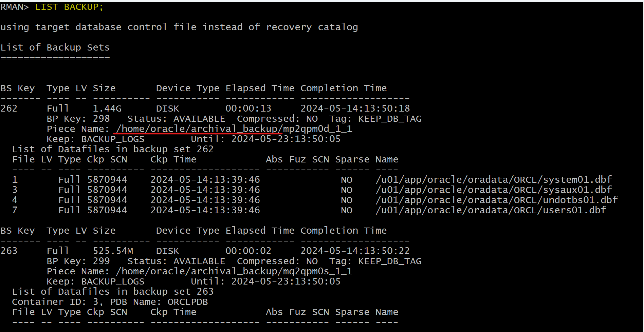Click 'List of Datafiles in backup set 263'
Screen dimensions: 644x332
pyautogui.click(x=113, y=292)
